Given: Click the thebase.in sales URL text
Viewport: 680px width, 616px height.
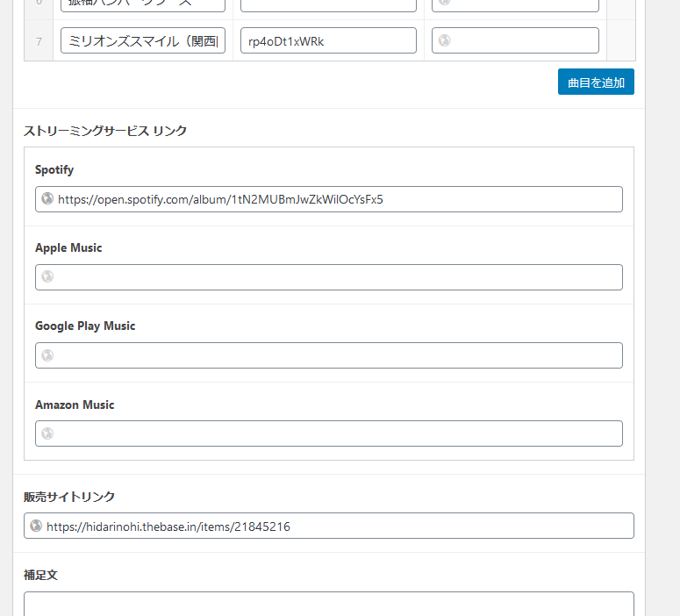Looking at the screenshot, I should (168, 526).
